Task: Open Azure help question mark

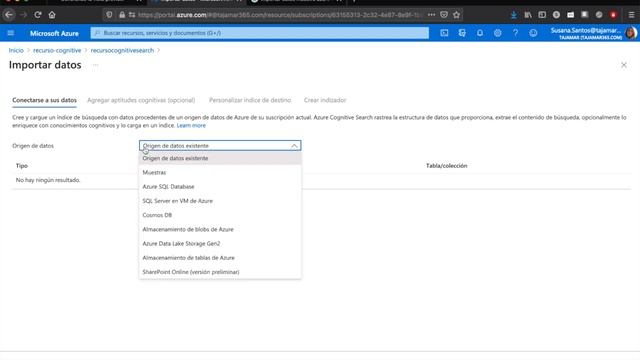Action: (516, 33)
